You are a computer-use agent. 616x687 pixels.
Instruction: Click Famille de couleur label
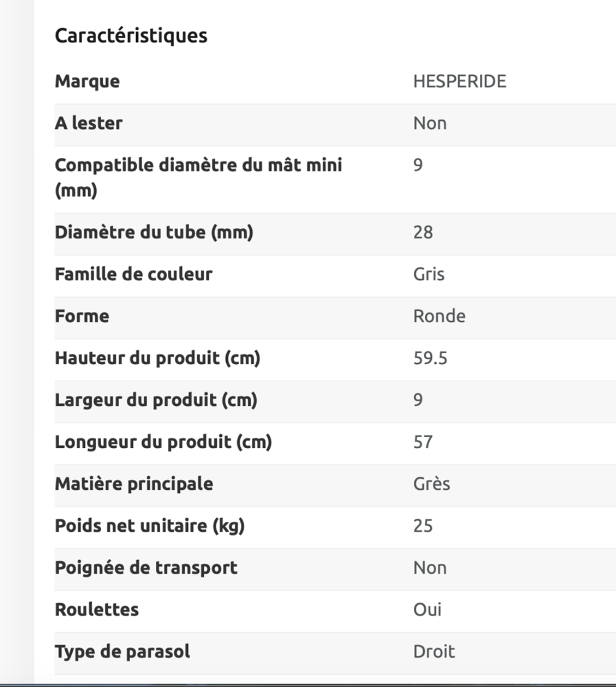pyautogui.click(x=134, y=274)
